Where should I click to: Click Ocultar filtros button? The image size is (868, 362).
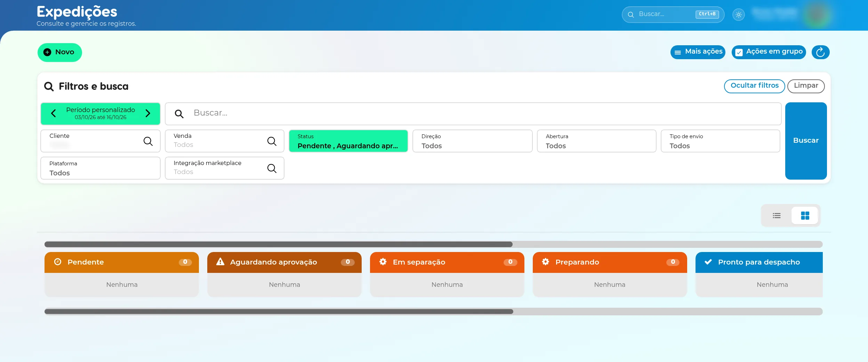coord(754,86)
